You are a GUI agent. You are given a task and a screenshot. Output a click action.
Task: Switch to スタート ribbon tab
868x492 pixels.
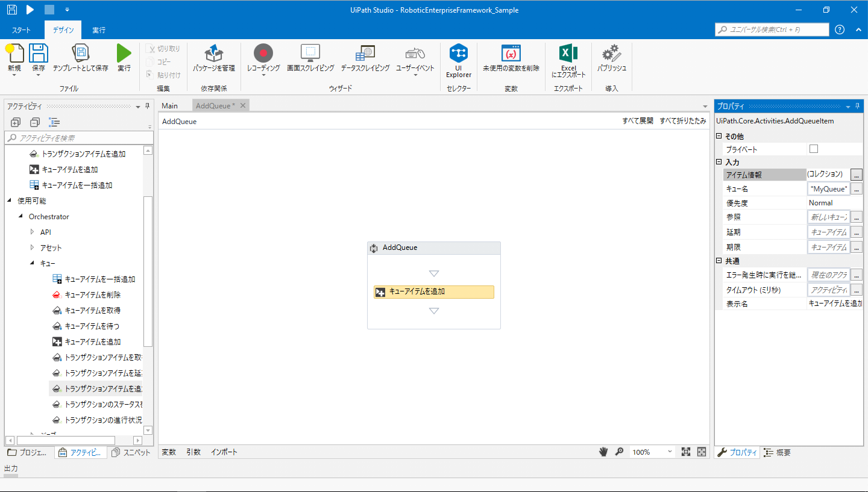point(21,30)
